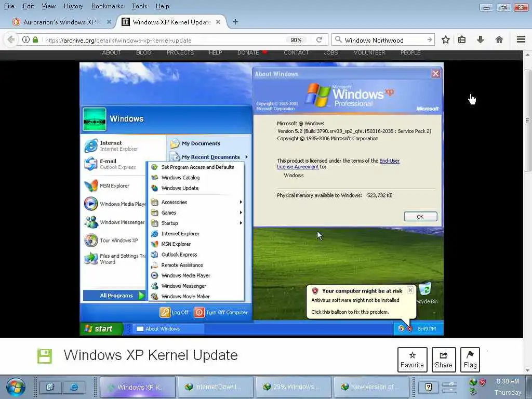Go to the home page icon
This screenshot has height=399, width=532.
tap(499, 39)
